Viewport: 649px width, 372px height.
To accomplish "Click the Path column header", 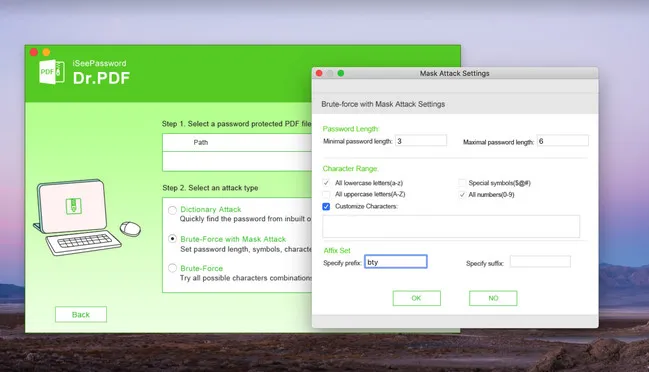I will coord(201,142).
